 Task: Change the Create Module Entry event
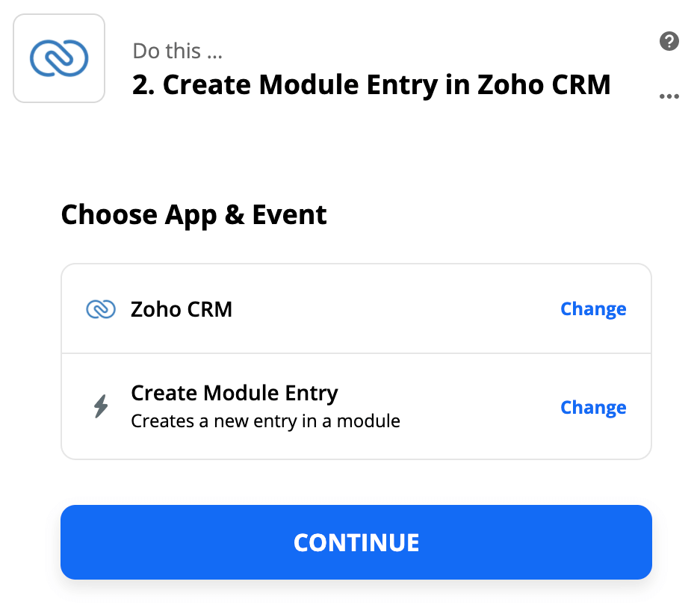coord(593,408)
